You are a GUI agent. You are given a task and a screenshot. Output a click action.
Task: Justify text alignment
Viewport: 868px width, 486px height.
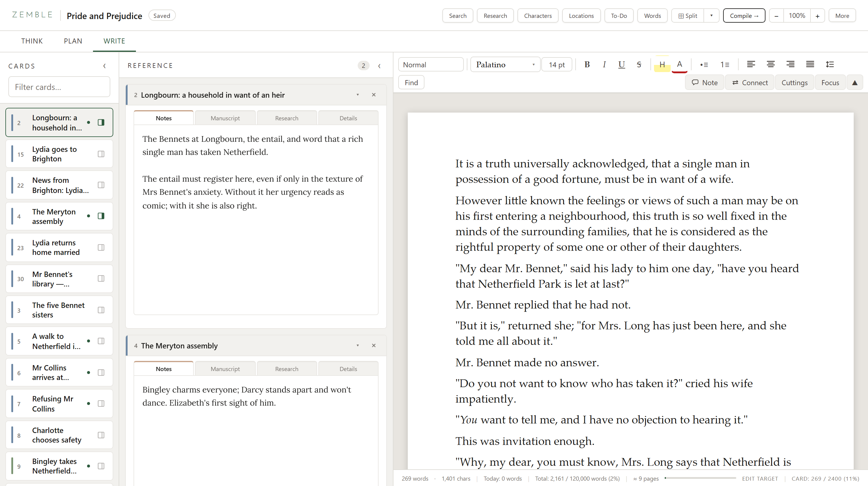810,64
